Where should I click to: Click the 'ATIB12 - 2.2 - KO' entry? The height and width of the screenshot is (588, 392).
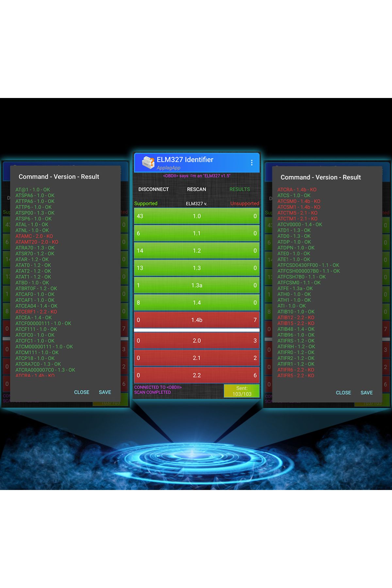point(296,318)
